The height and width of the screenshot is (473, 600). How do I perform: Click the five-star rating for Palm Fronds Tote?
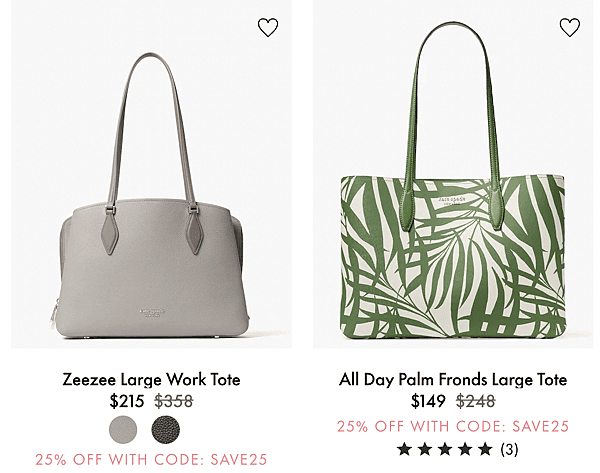tap(445, 449)
